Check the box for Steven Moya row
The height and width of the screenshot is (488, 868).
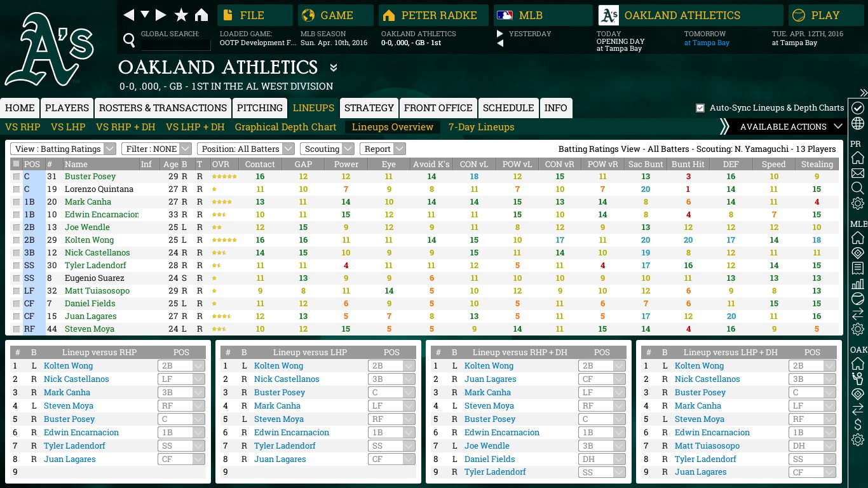16,329
